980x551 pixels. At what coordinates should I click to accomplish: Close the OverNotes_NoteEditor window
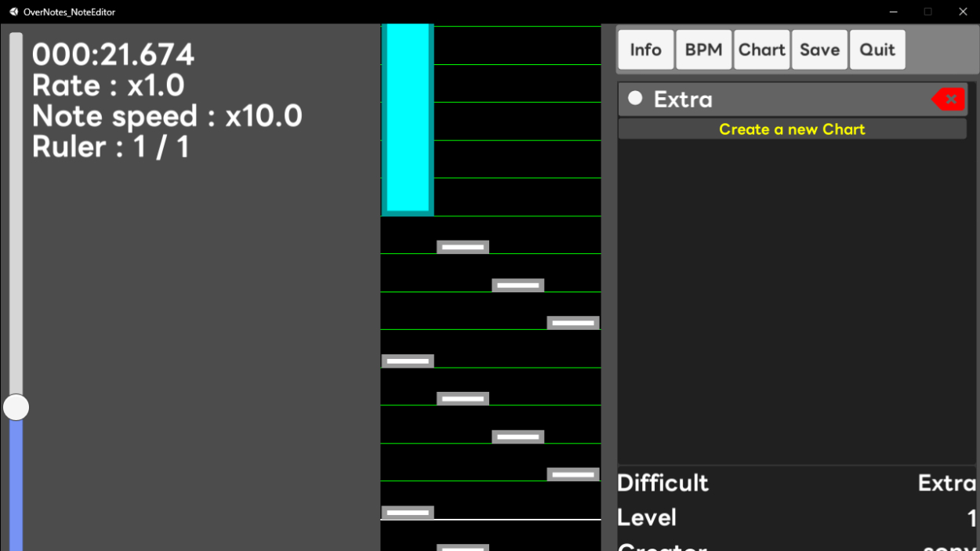963,12
